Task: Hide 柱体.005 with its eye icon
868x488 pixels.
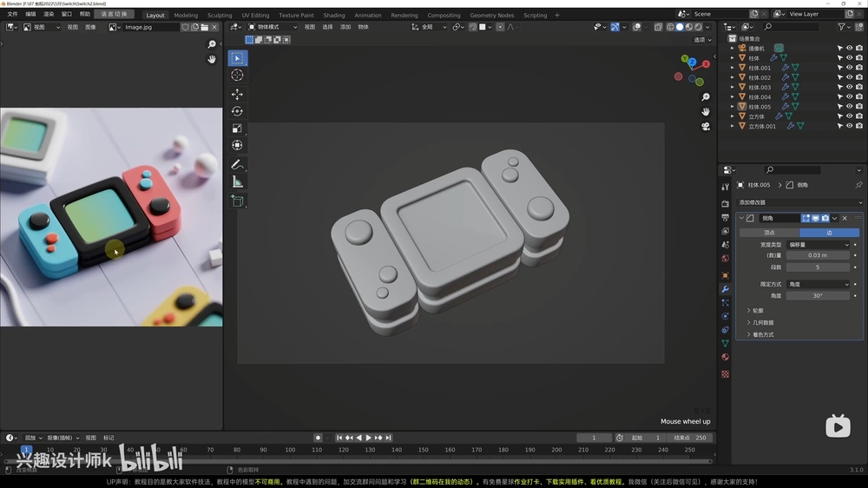Action: click(850, 106)
